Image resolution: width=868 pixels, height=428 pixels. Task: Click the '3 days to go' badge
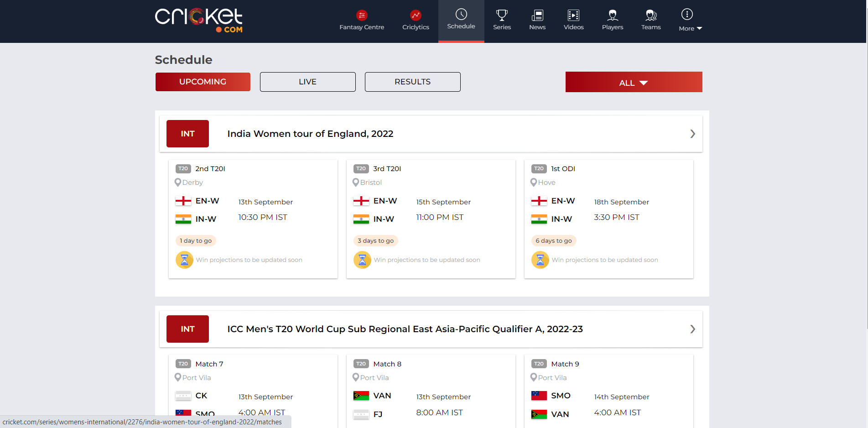pyautogui.click(x=376, y=241)
